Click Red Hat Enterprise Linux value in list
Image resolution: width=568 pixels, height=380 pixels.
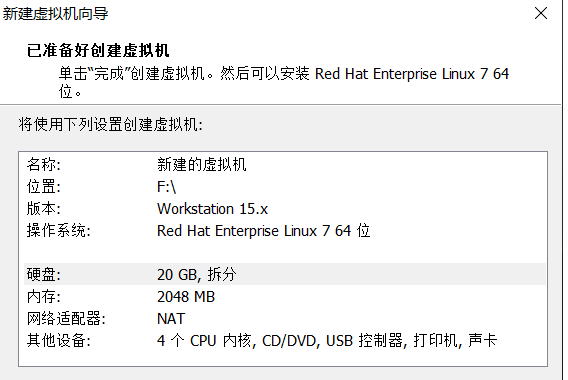pyautogui.click(x=263, y=231)
